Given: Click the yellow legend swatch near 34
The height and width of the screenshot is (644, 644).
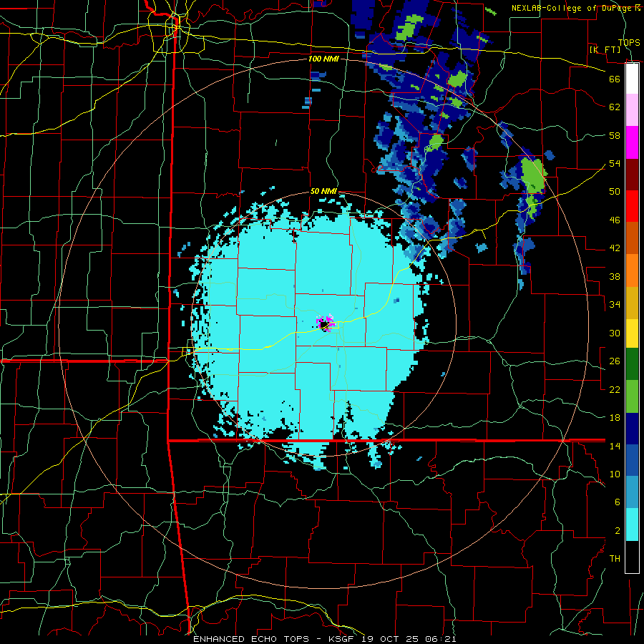Looking at the screenshot, I should click(632, 333).
